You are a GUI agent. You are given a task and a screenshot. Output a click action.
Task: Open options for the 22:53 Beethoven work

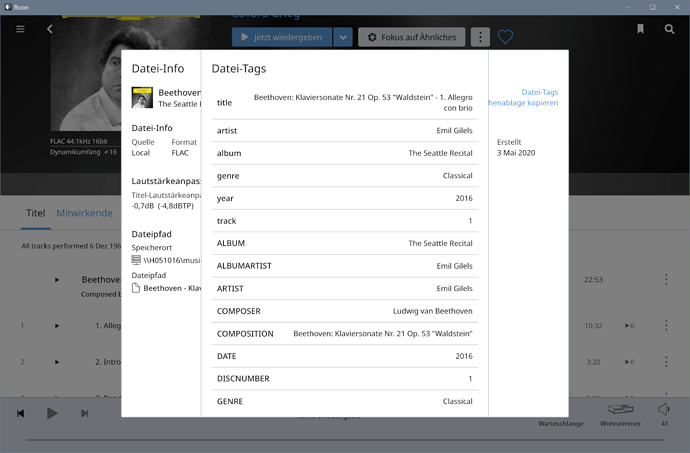coord(666,280)
